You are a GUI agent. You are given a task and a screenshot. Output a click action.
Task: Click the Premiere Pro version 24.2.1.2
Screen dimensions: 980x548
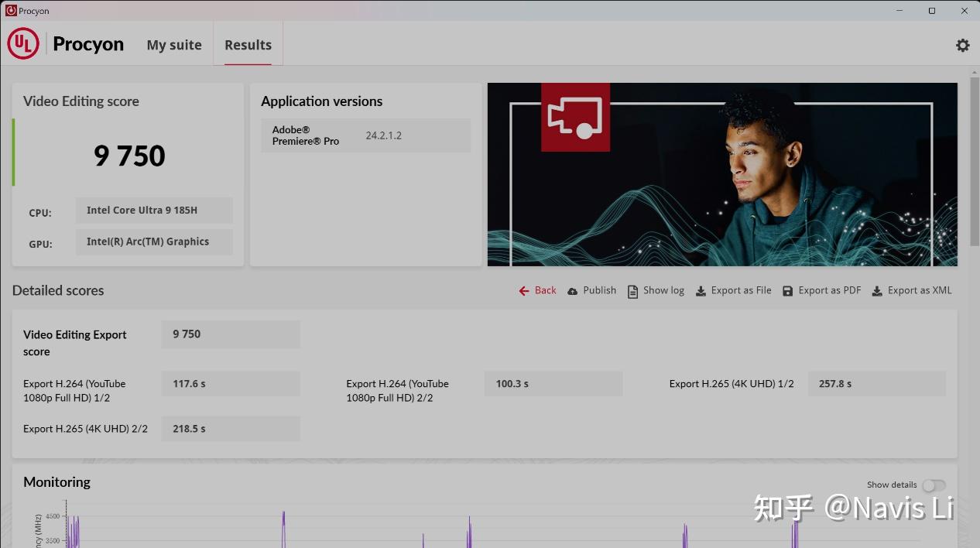(x=383, y=135)
